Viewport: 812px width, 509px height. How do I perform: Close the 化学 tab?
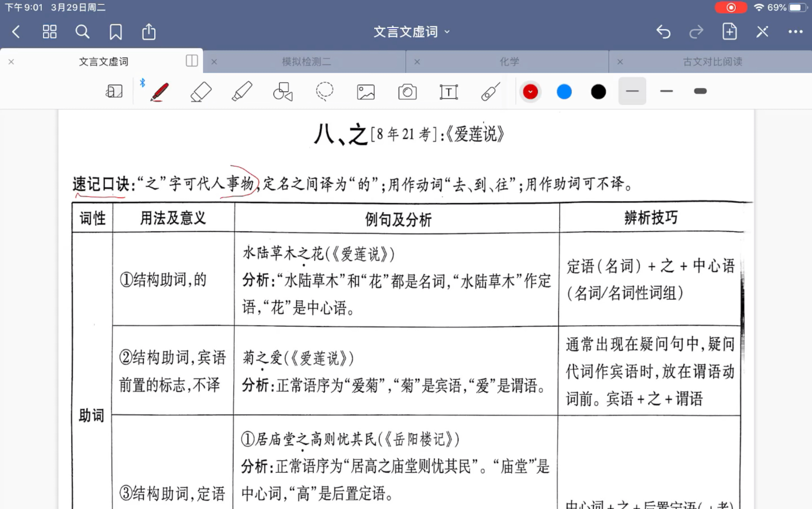pos(417,62)
